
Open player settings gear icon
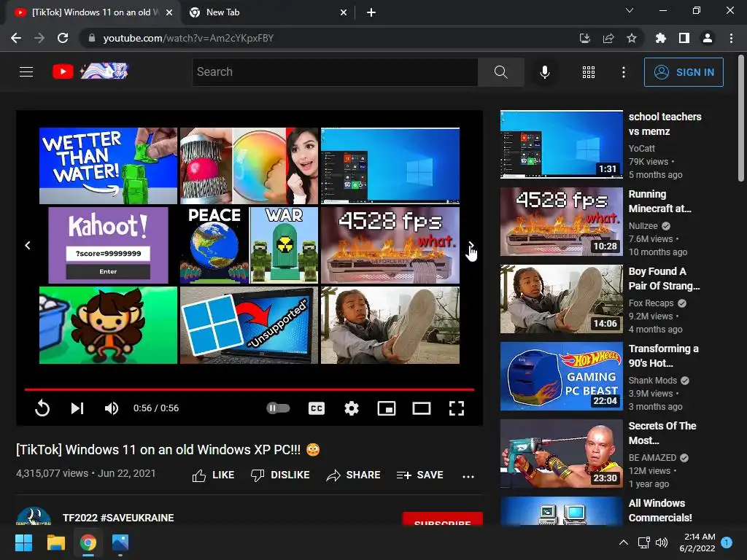pyautogui.click(x=352, y=408)
